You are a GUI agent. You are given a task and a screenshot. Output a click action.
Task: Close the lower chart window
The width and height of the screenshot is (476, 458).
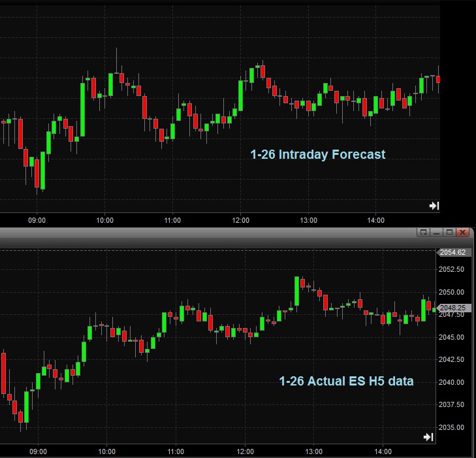pyautogui.click(x=462, y=232)
